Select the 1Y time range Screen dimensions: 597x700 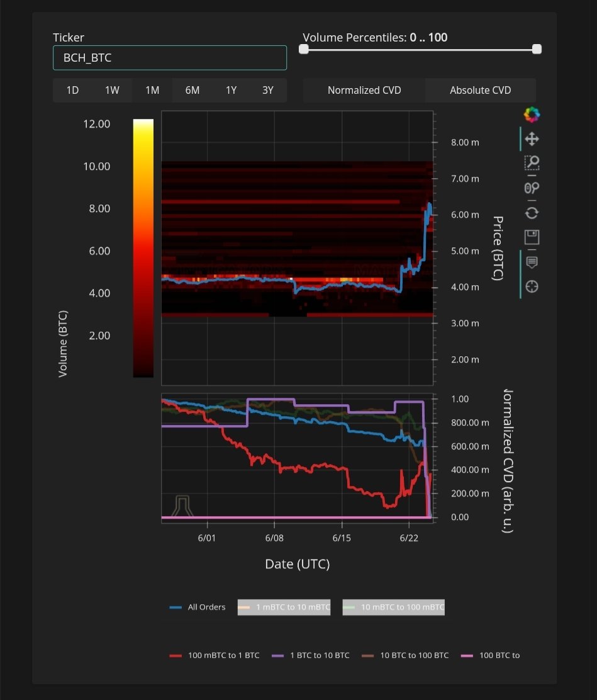231,90
